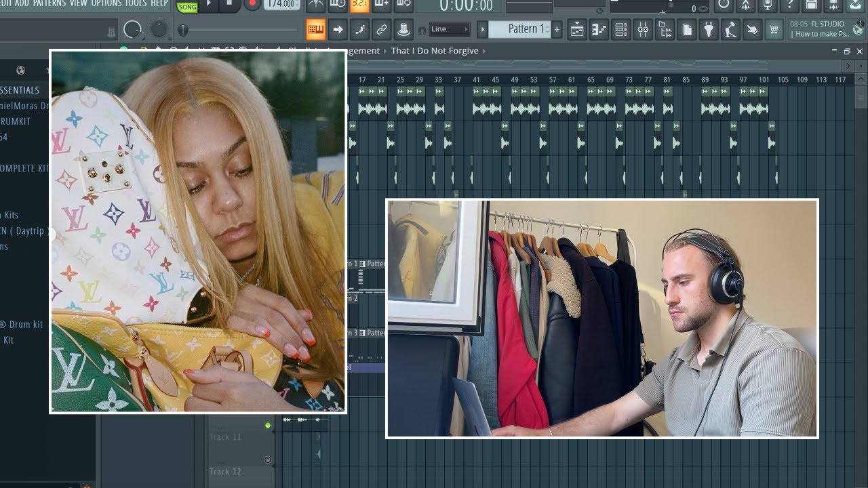Viewport: 868px width, 488px height.
Task: Click bar 117 on the playlist timeline
Action: pos(840,80)
